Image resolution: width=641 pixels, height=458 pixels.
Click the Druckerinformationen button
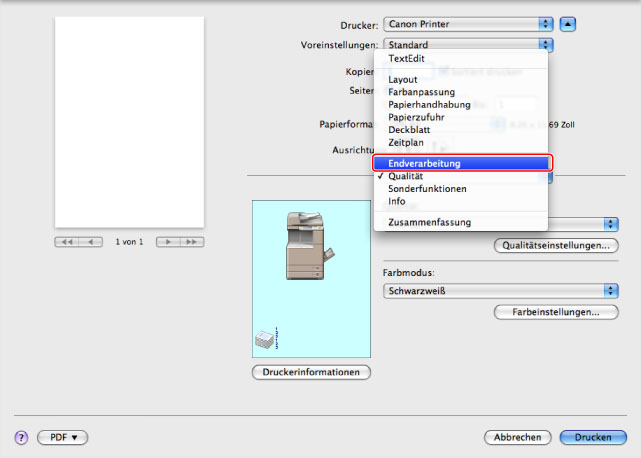[x=311, y=372]
